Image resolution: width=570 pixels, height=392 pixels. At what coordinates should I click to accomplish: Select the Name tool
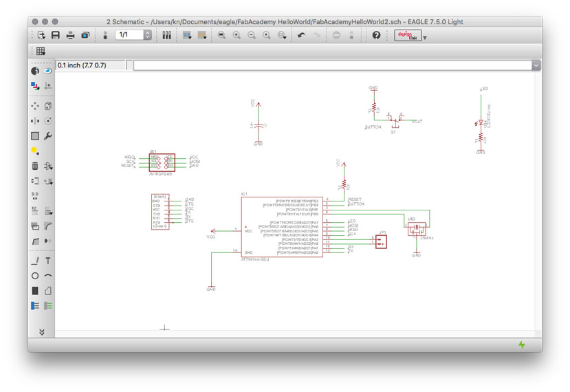point(35,211)
